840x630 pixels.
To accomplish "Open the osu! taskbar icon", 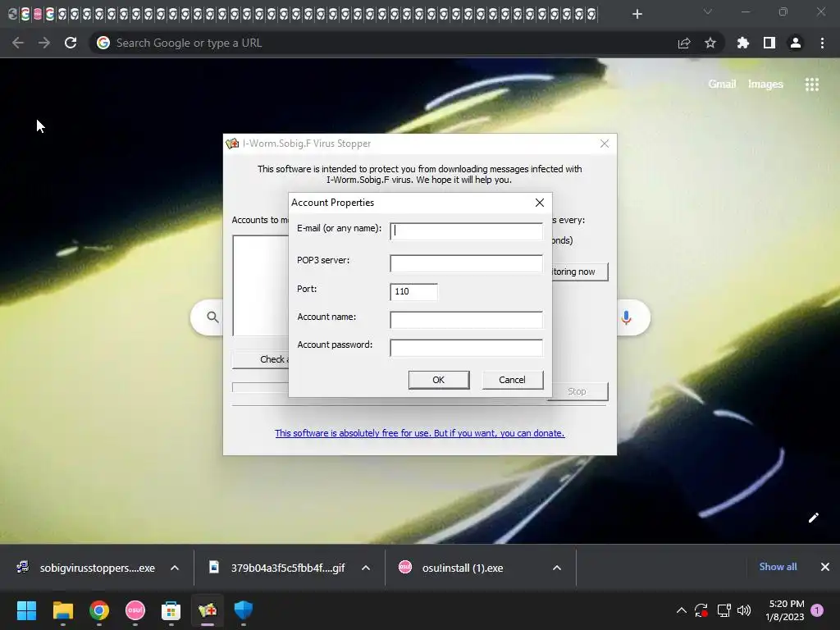I will [135, 610].
